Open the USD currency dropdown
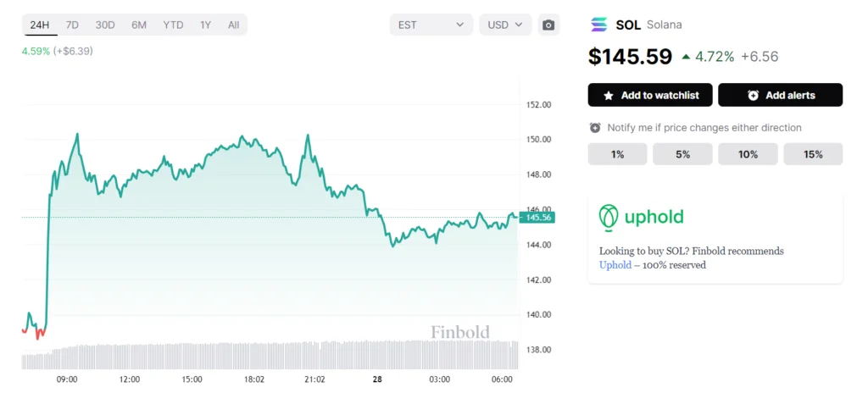 [x=505, y=25]
